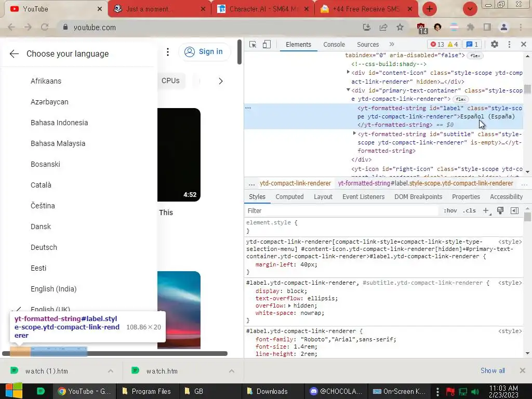Switch to Character.AI browser tab
Screen dimensions: 532x399
(x=263, y=9)
